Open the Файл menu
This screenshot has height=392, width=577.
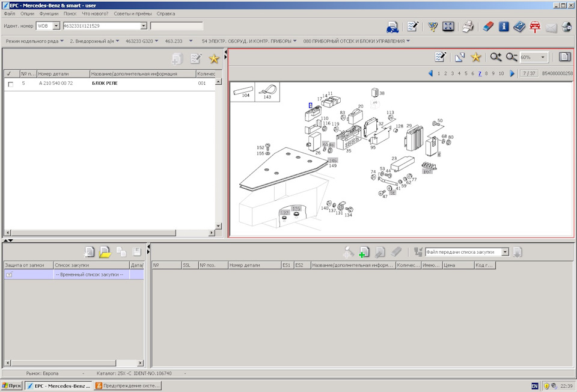[x=10, y=13]
